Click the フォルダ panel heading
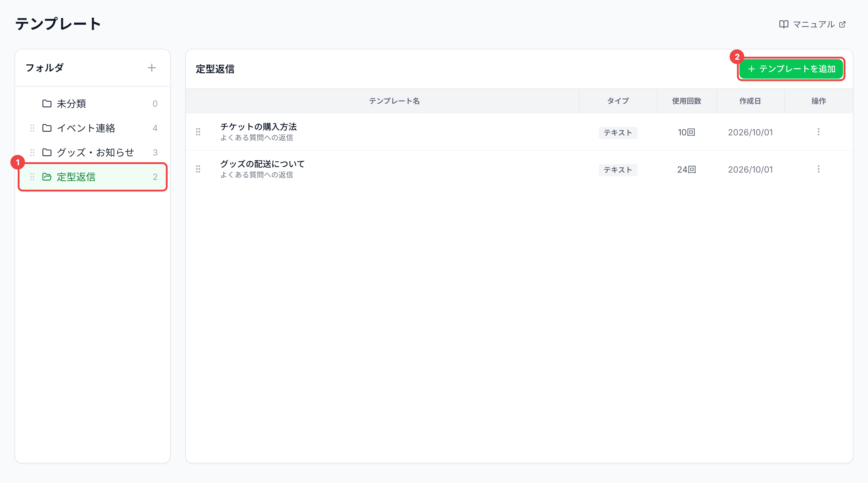The height and width of the screenshot is (483, 868). coord(44,68)
